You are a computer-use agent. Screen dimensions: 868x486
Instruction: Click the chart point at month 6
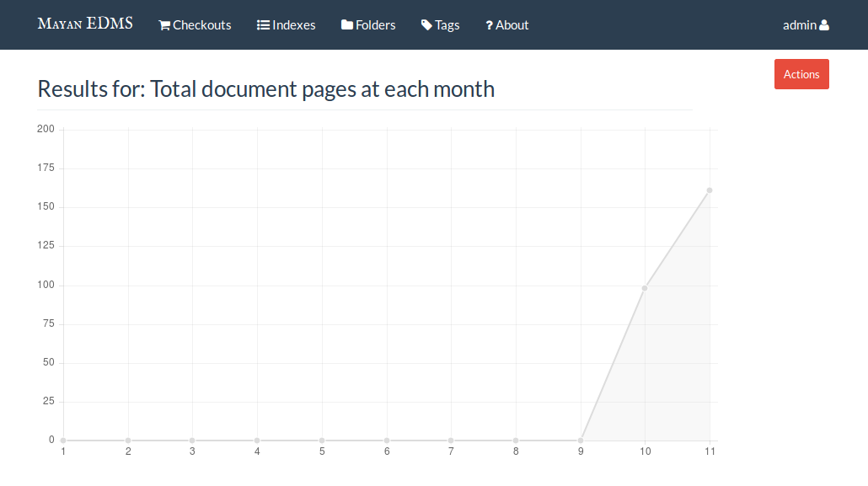click(x=387, y=441)
